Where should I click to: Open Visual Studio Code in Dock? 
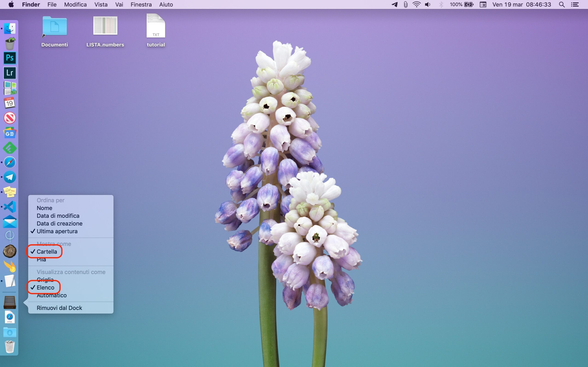point(10,207)
